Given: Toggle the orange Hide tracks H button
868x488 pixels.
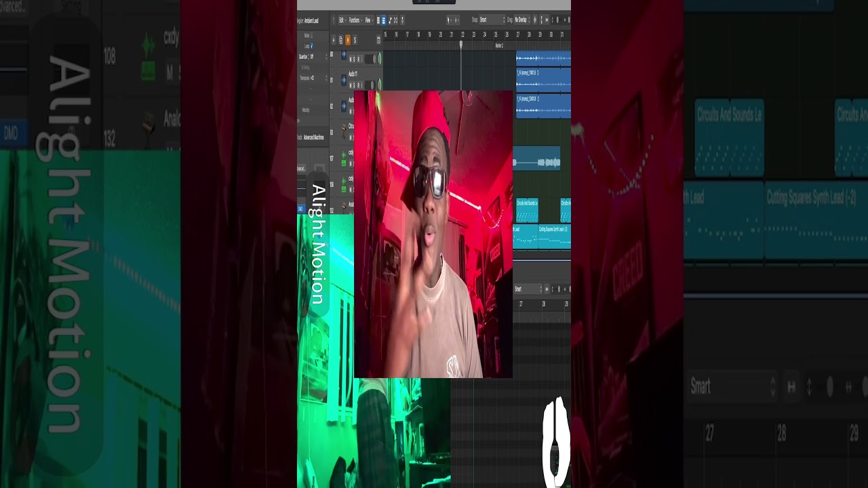Looking at the screenshot, I should [x=348, y=41].
